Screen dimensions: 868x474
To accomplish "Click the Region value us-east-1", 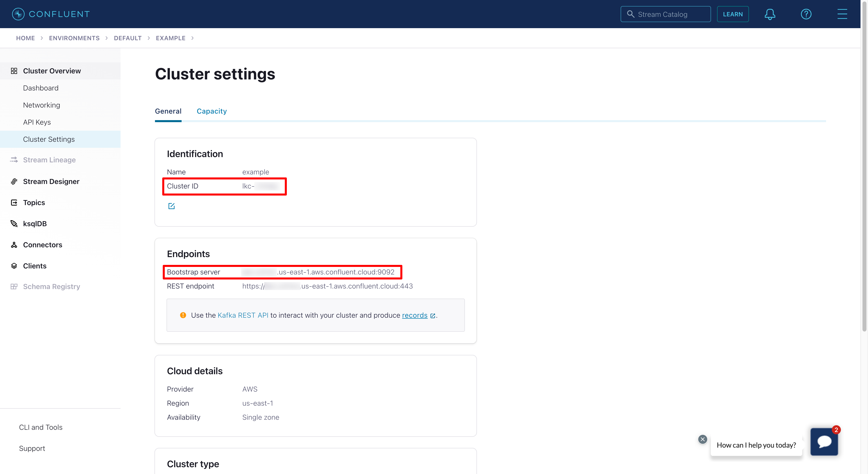I will click(x=257, y=403).
